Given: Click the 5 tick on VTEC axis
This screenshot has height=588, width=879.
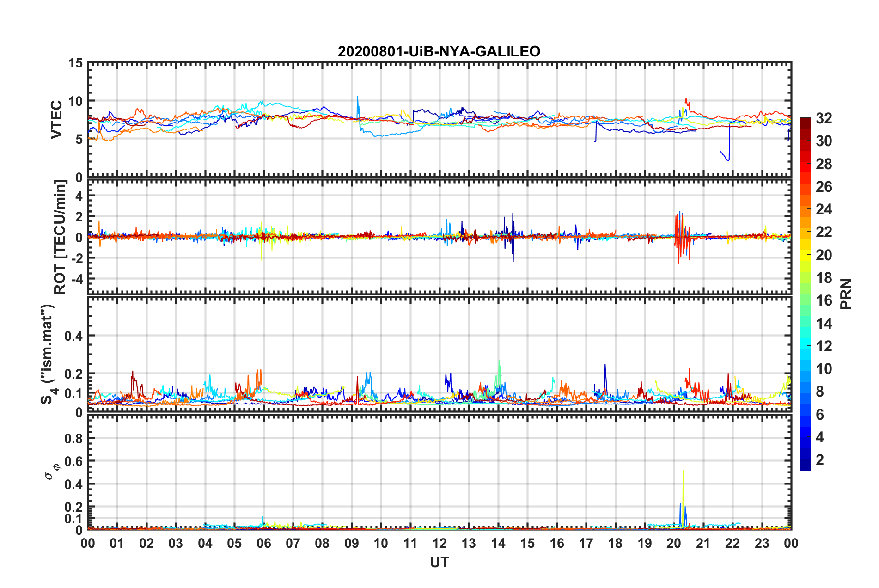Looking at the screenshot, I should [79, 139].
